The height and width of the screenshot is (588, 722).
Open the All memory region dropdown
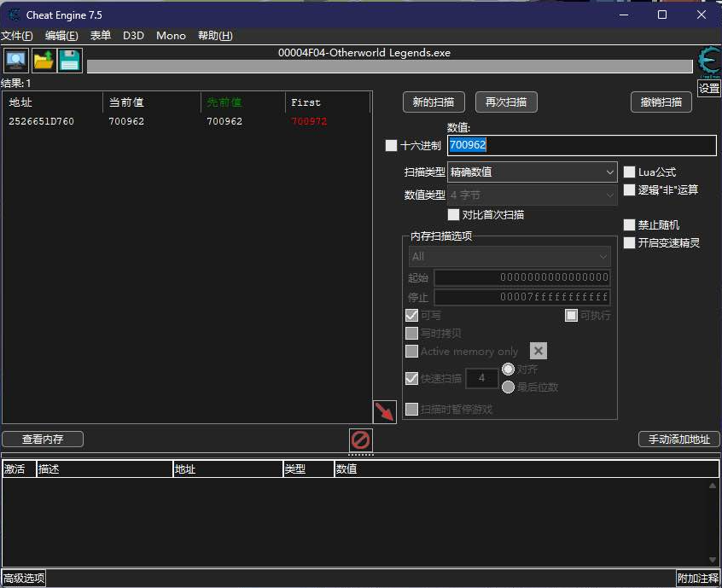coord(509,257)
